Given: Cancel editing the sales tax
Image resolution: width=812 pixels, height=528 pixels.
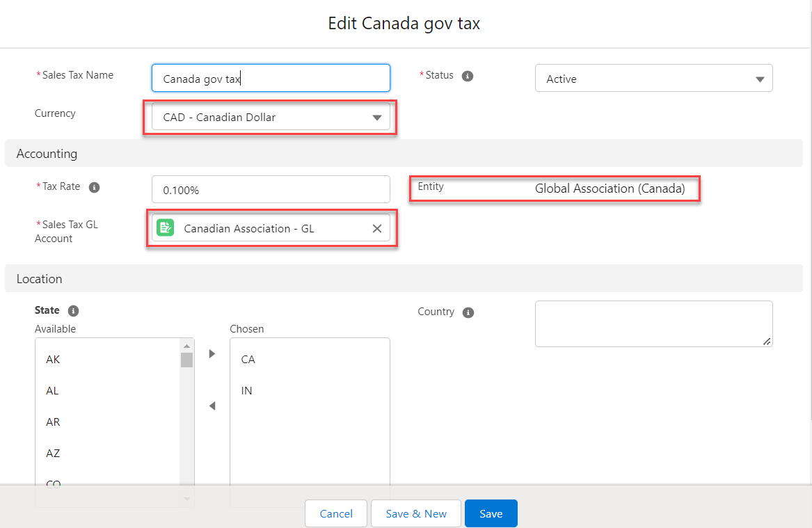Looking at the screenshot, I should (336, 513).
